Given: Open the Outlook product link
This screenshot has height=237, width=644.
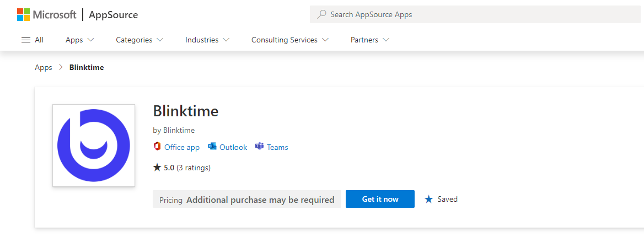Looking at the screenshot, I should click(x=233, y=147).
